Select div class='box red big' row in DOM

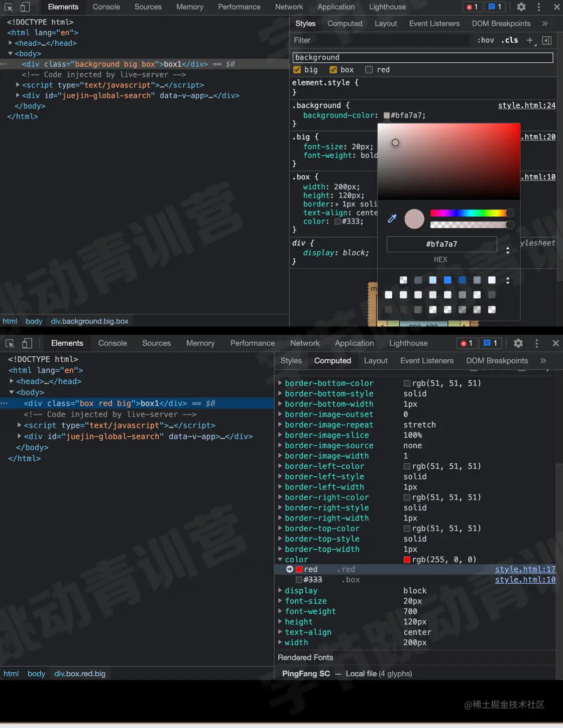click(137, 403)
